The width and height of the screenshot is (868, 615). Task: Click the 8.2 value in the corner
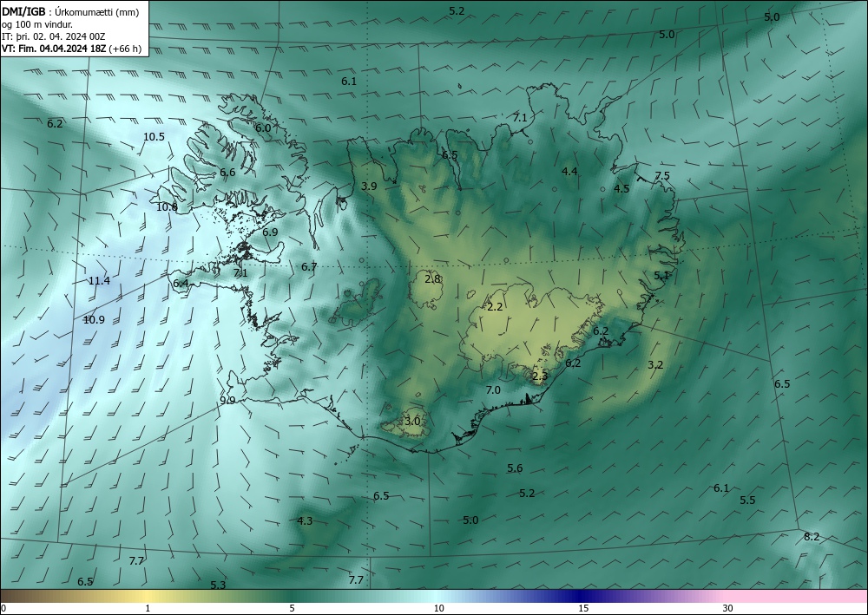coord(812,537)
